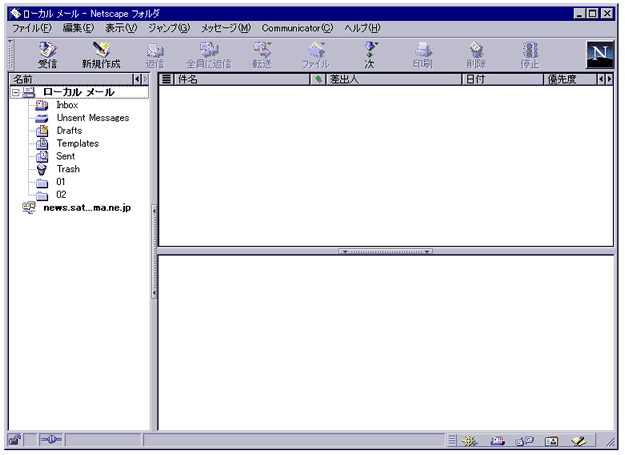This screenshot has width=625, height=455.
Task: Collapse the message pane using the horizontal divider handle
Action: [x=385, y=251]
